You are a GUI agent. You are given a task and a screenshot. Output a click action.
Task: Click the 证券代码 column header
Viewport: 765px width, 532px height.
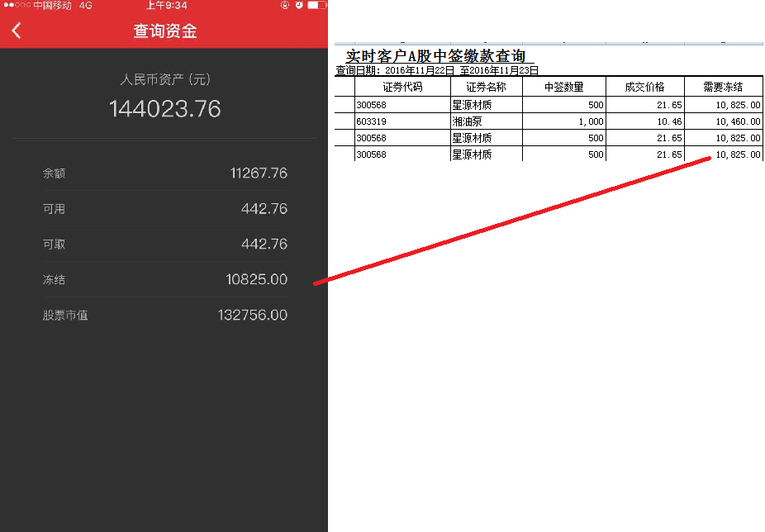[402, 87]
